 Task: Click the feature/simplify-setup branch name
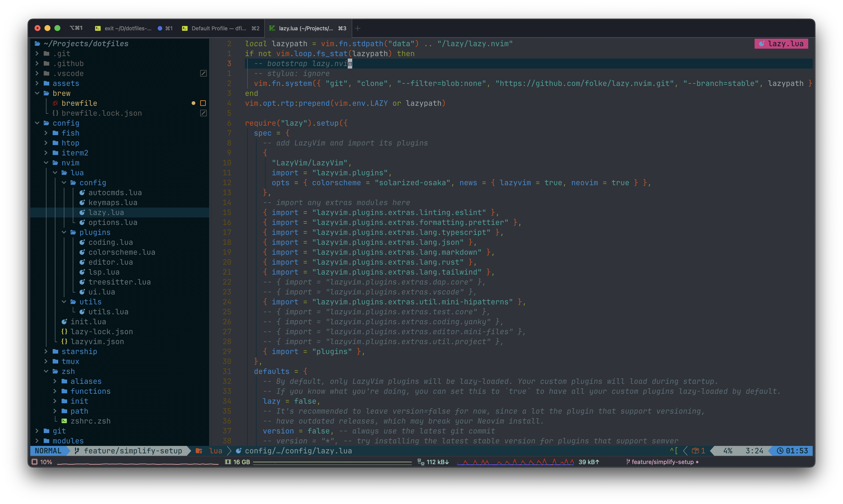pyautogui.click(x=131, y=451)
